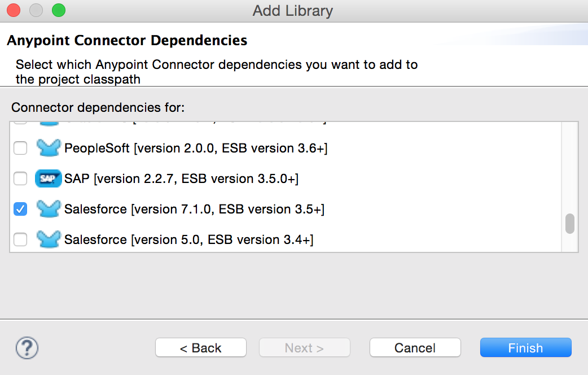The image size is (588, 375).
Task: Click the partially visible connector icon at list top
Action: (x=49, y=121)
